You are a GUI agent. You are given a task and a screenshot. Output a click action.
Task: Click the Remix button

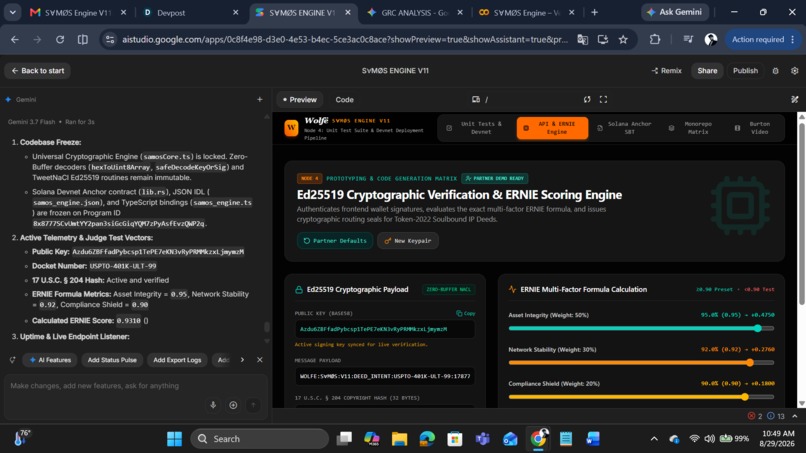point(666,71)
